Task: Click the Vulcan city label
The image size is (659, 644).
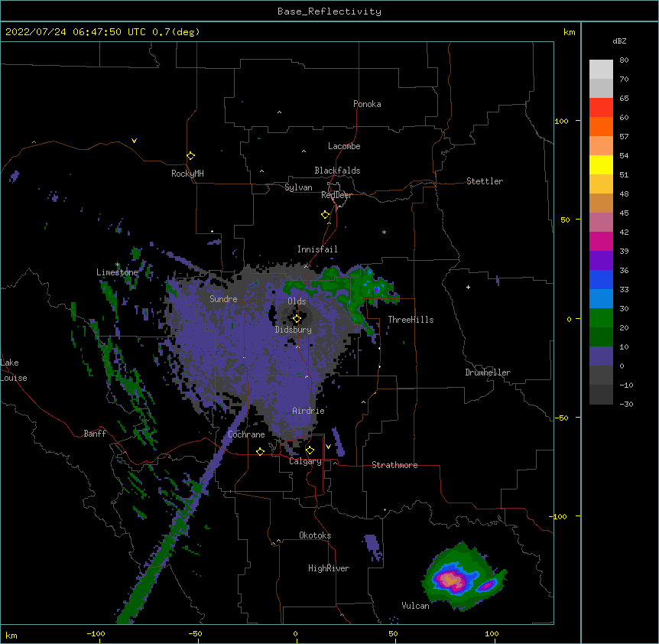Action: [x=415, y=606]
